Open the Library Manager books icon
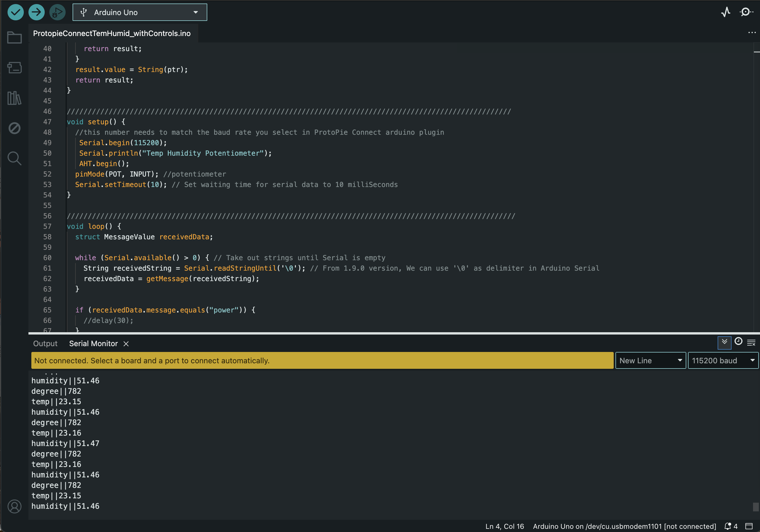Image resolution: width=760 pixels, height=532 pixels. click(14, 98)
